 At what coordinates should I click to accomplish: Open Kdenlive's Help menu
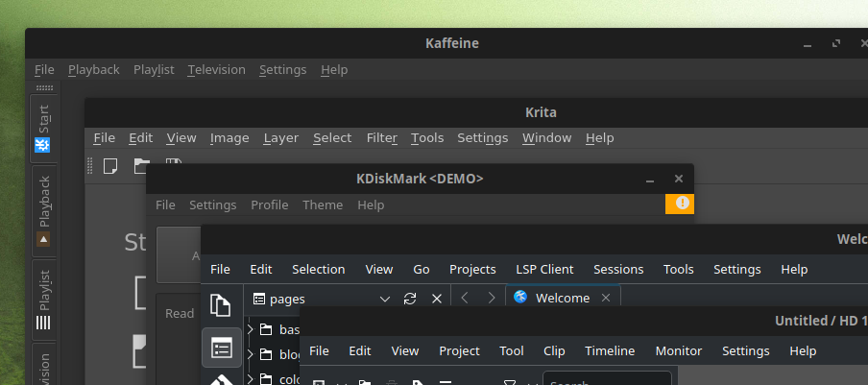point(803,351)
